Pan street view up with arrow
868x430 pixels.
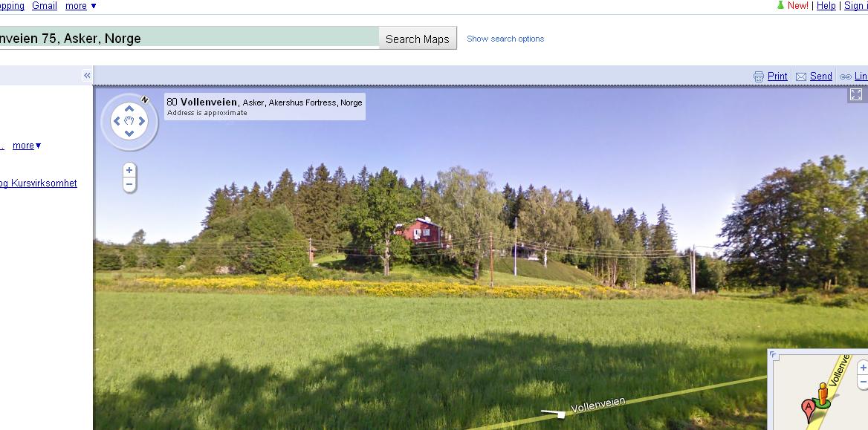click(x=129, y=109)
